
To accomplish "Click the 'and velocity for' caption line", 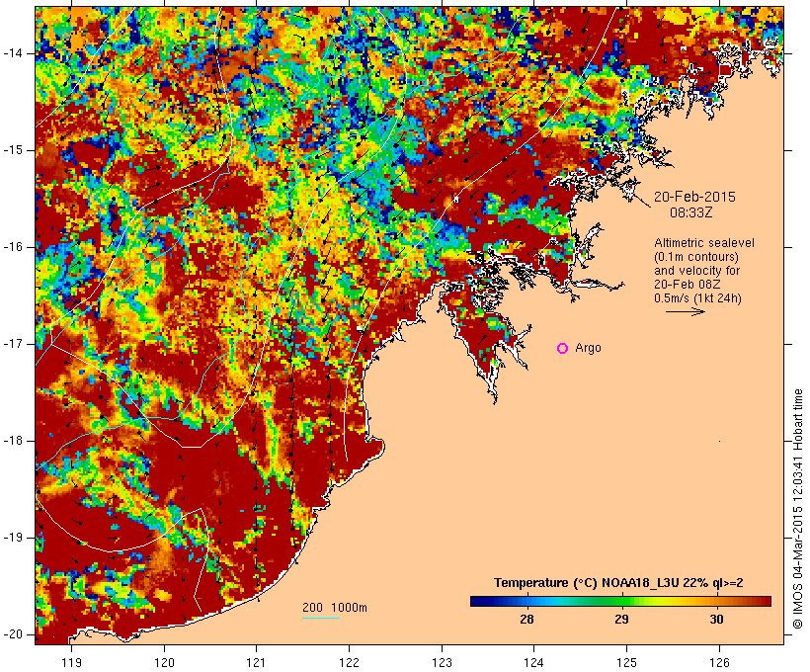I will pyautogui.click(x=696, y=271).
